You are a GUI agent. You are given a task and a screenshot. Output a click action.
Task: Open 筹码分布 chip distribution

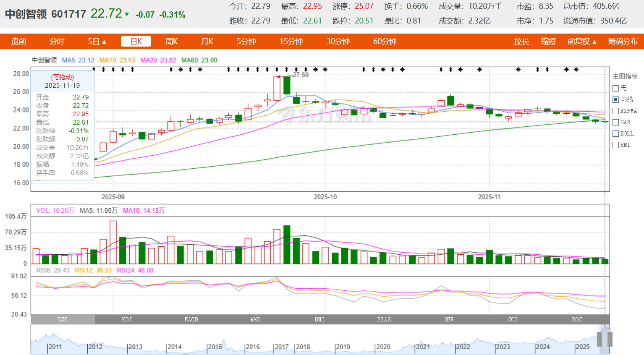pos(623,42)
